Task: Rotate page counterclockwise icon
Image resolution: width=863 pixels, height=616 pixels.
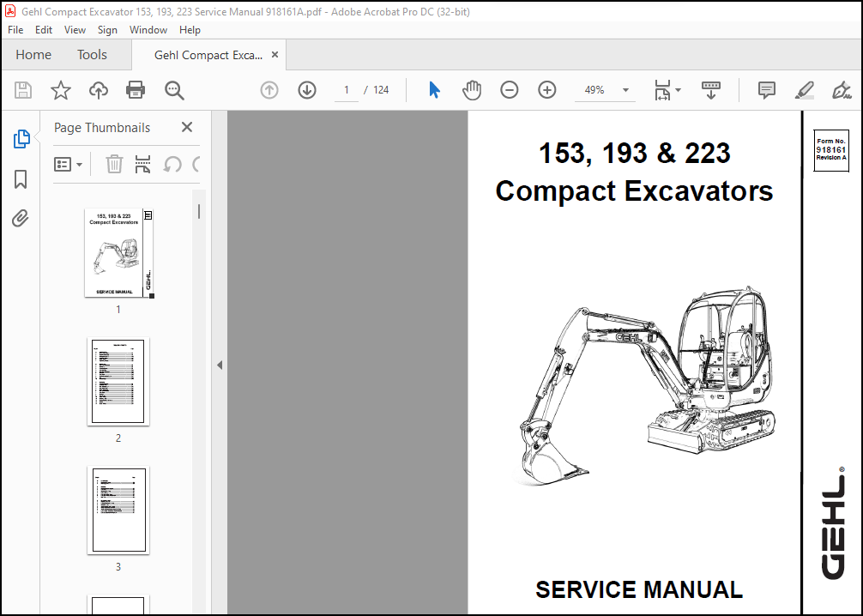Action: [172, 164]
